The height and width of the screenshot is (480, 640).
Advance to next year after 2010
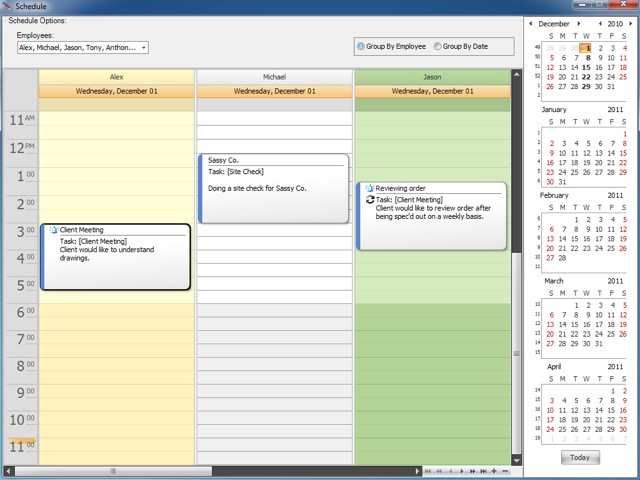click(x=630, y=23)
